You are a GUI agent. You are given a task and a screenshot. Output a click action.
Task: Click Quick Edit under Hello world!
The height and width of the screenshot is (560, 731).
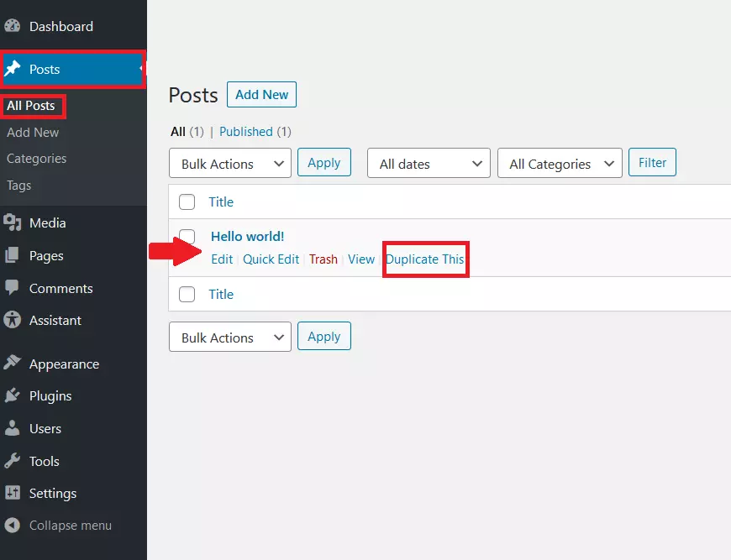coord(271,259)
